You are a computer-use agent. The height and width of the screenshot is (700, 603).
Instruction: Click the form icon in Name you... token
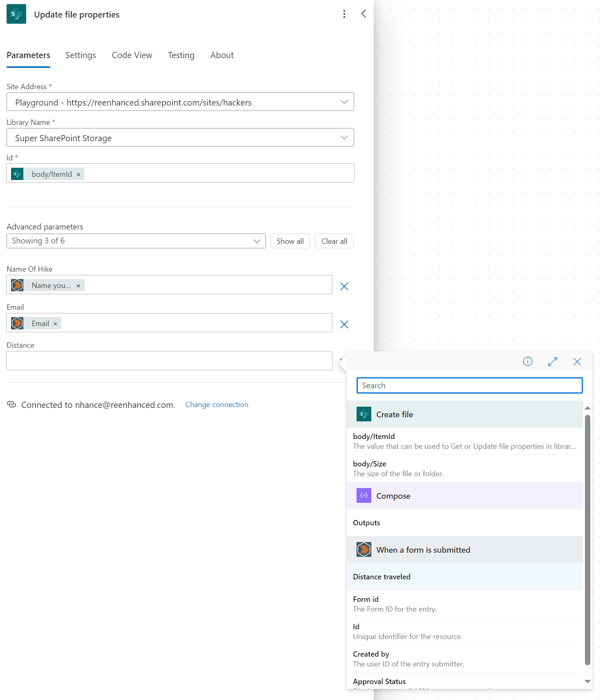pyautogui.click(x=17, y=285)
